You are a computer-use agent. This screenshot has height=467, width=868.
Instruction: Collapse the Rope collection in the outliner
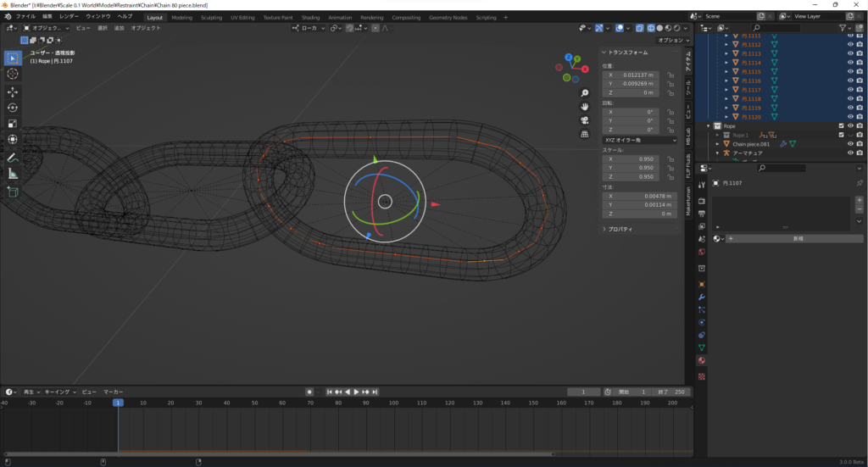(x=709, y=126)
